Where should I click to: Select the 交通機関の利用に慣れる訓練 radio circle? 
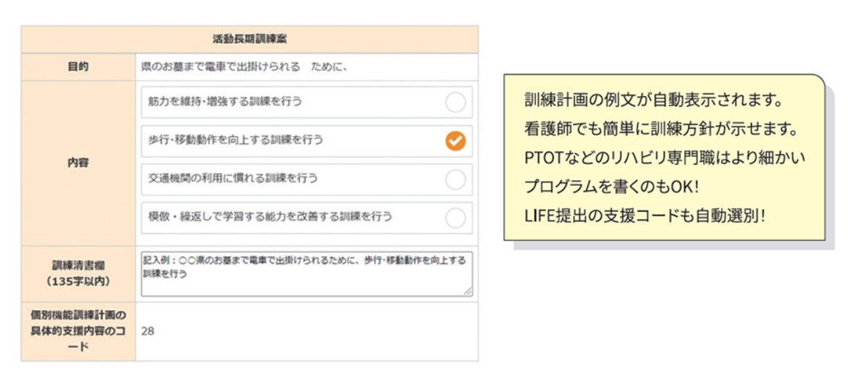(455, 179)
